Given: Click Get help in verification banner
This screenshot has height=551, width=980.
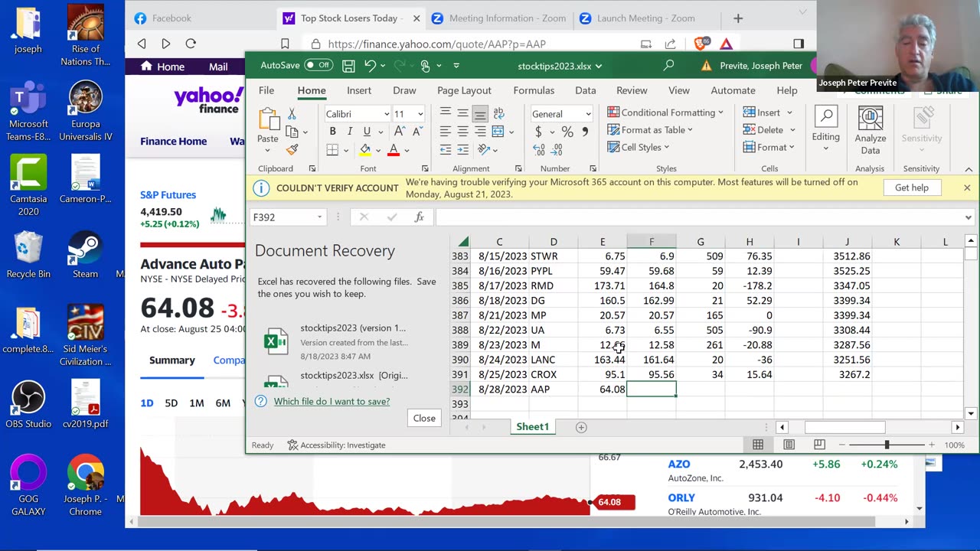Looking at the screenshot, I should (912, 187).
